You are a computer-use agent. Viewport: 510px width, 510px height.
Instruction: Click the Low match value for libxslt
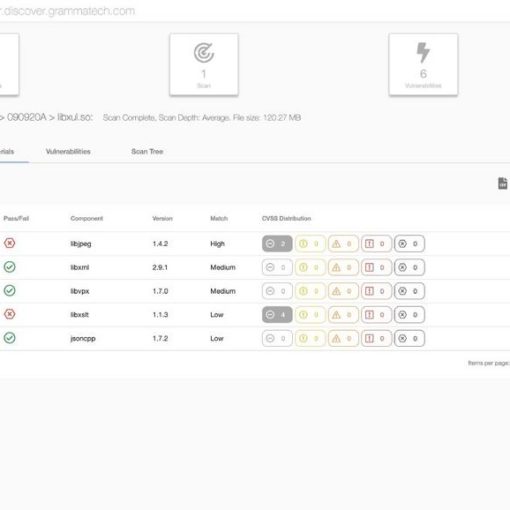click(217, 315)
